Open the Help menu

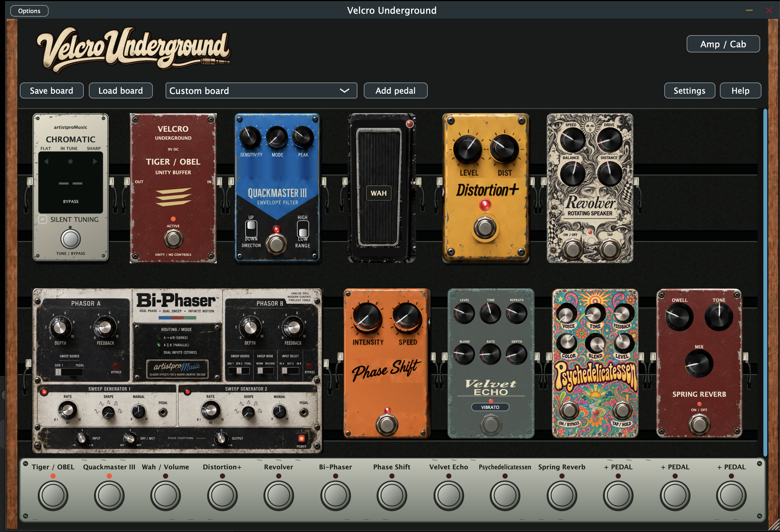740,90
